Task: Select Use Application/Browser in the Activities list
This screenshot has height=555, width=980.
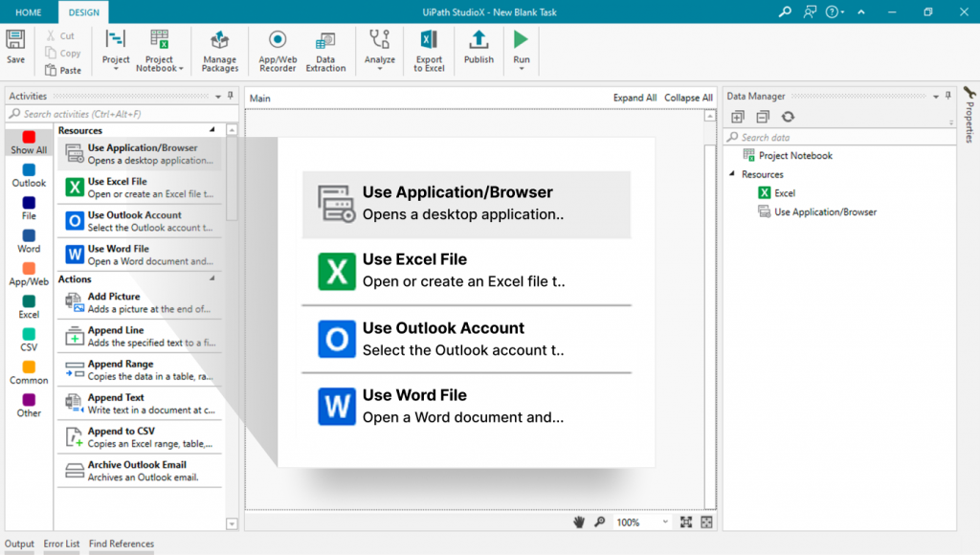Action: (140, 154)
